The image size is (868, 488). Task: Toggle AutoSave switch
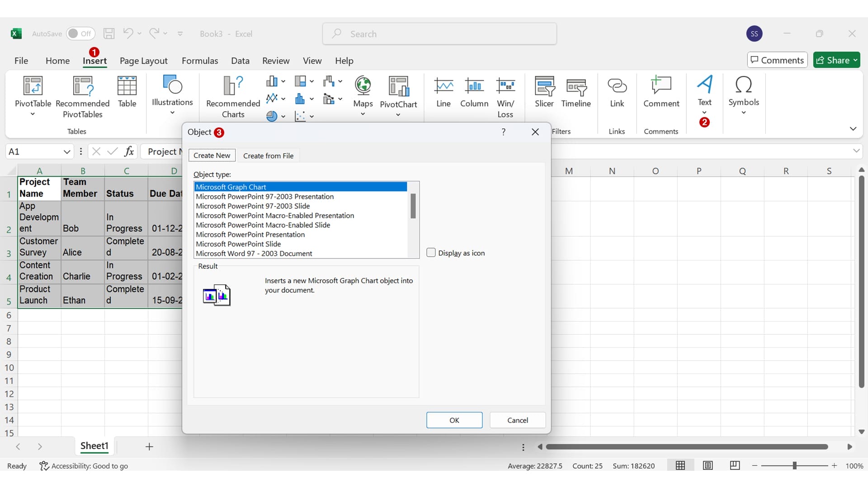tap(80, 33)
